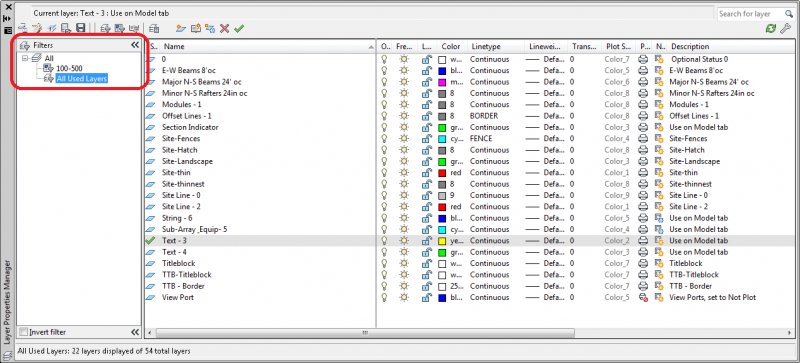Create a New Standards Filter
Image resolution: width=800 pixels, height=363 pixels.
pos(134,28)
